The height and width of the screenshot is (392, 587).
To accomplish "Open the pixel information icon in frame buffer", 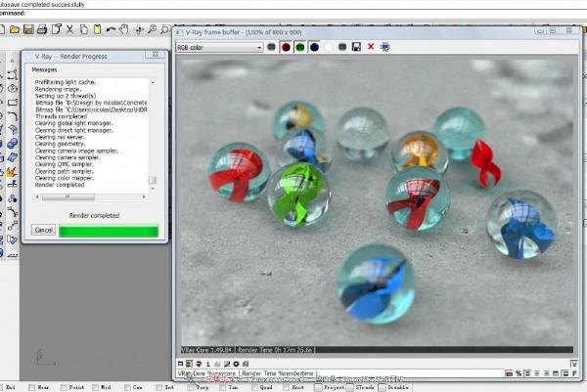I will (x=208, y=364).
